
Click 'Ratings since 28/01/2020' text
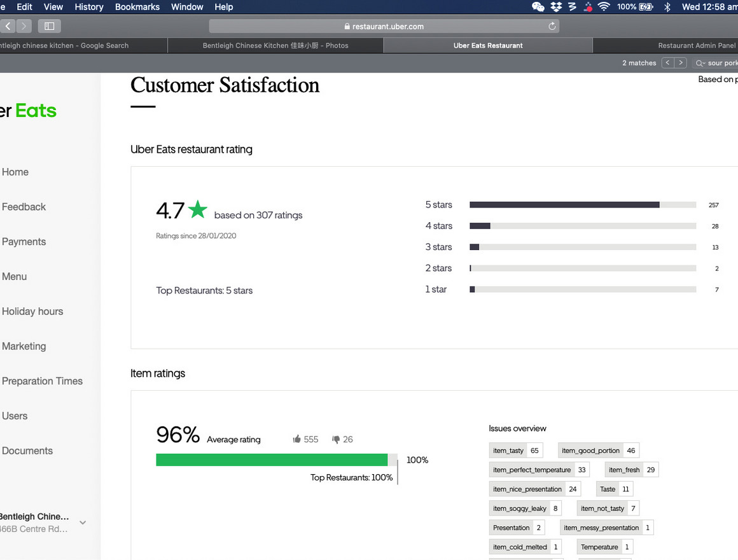pos(196,235)
